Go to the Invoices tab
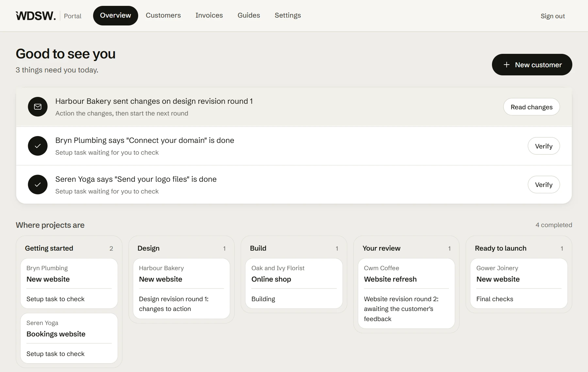 [x=209, y=15]
